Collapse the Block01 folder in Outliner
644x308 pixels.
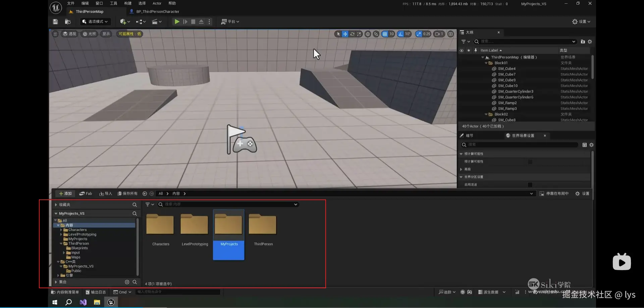click(486, 63)
